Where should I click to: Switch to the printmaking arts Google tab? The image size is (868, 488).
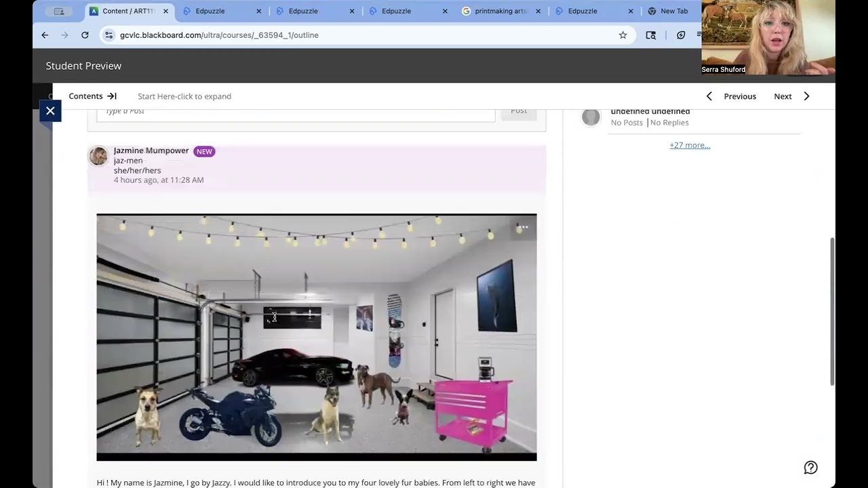pyautogui.click(x=500, y=11)
